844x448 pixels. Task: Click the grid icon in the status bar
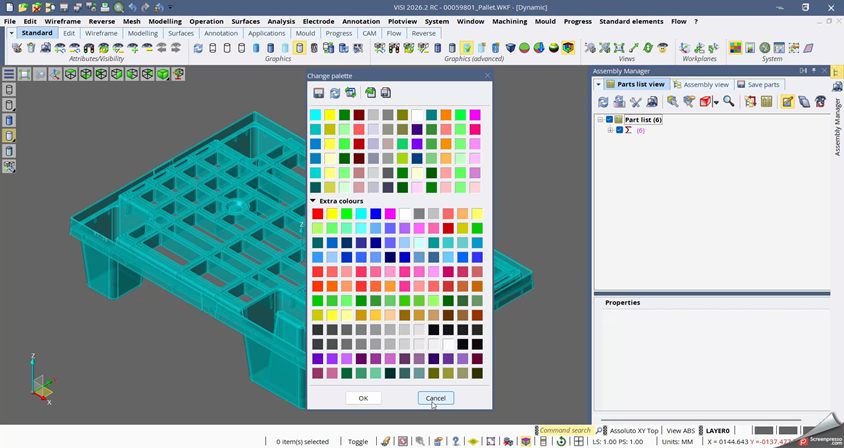(x=579, y=442)
